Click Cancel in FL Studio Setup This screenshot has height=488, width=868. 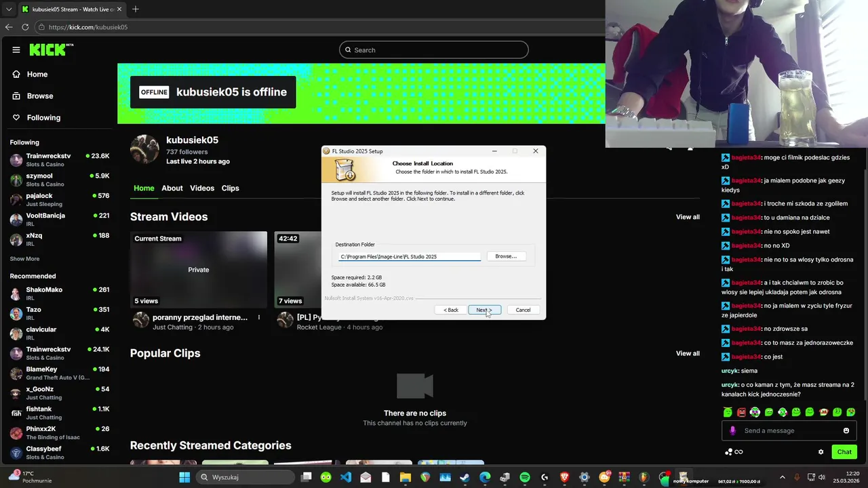coord(523,310)
